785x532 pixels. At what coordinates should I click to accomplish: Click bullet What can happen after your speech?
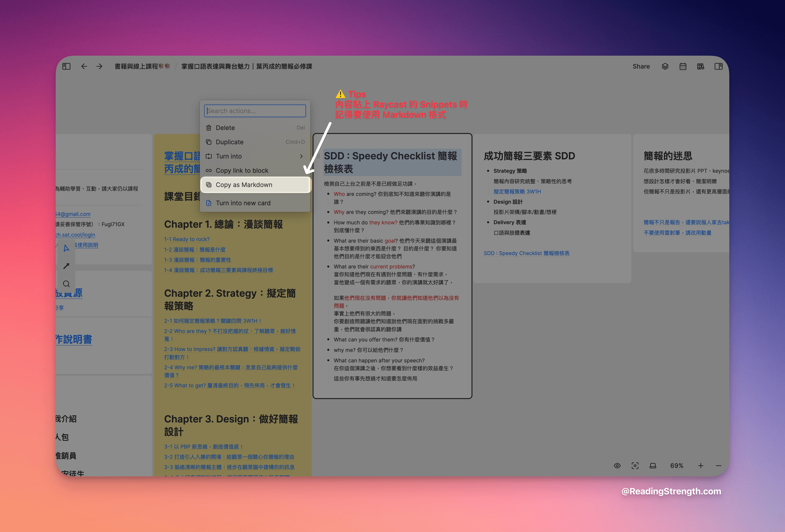tap(379, 361)
